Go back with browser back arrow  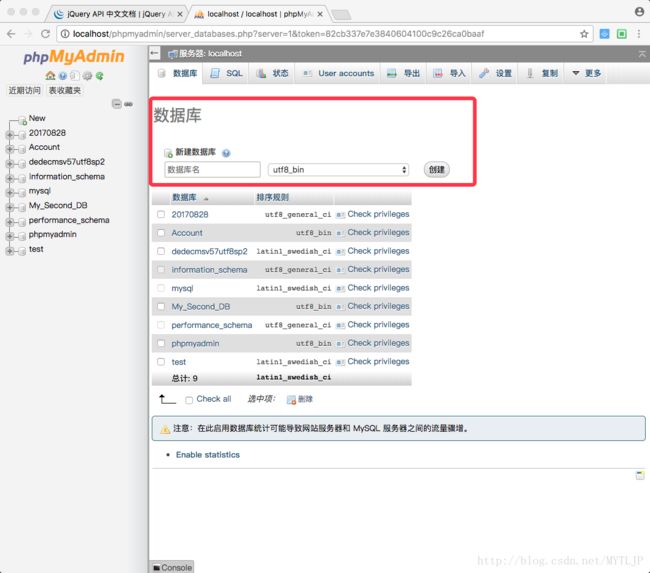tap(11, 34)
